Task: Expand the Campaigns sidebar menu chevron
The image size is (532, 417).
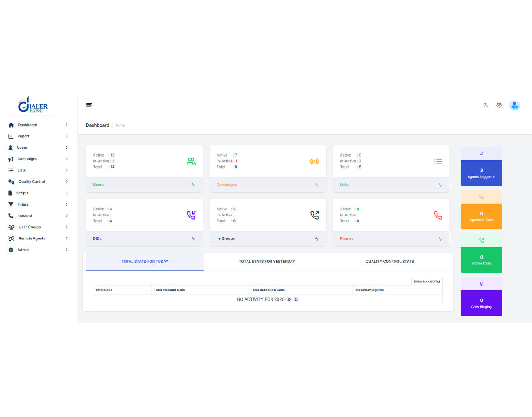Action: 67,159
